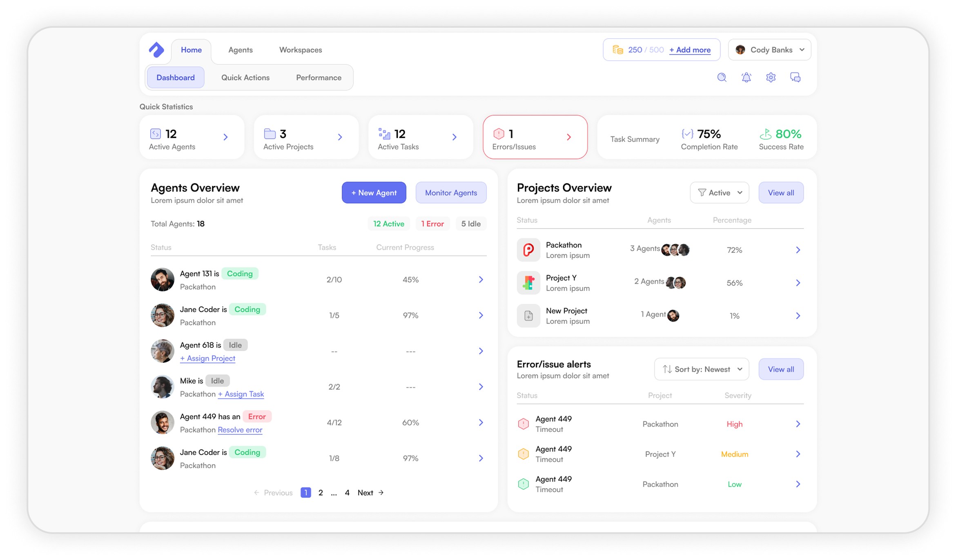
Task: Open the Workspaces navigation item
Action: pos(300,49)
